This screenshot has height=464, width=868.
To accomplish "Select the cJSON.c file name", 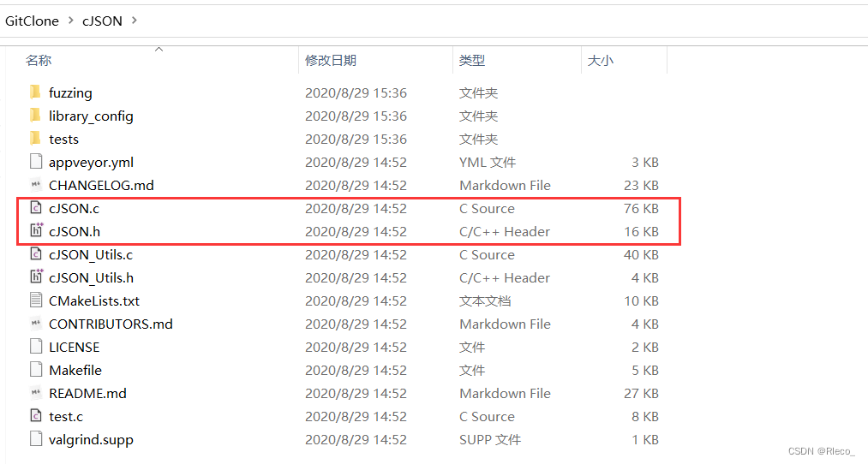I will (x=75, y=209).
